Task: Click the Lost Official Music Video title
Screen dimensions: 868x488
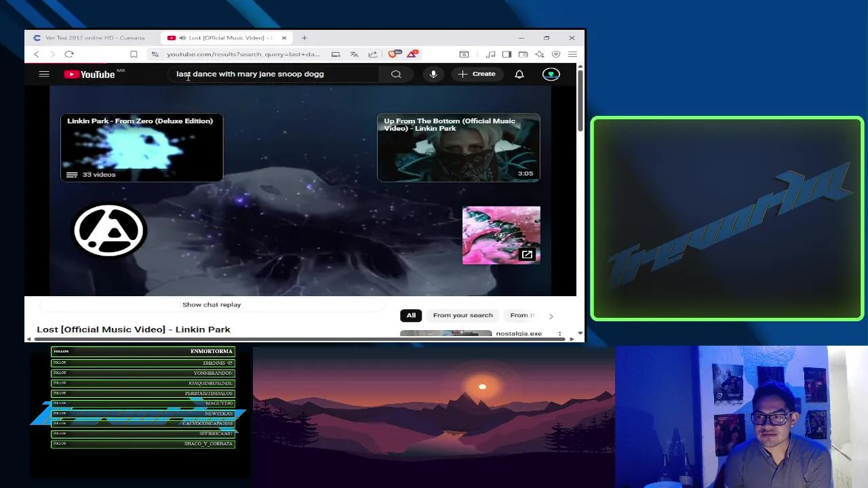Action: [x=134, y=329]
